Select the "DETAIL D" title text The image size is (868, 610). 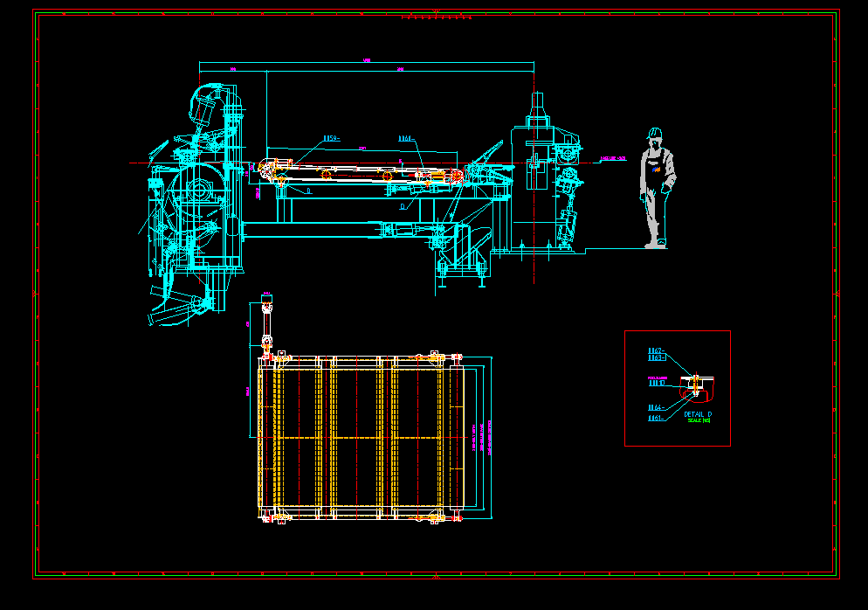click(698, 414)
